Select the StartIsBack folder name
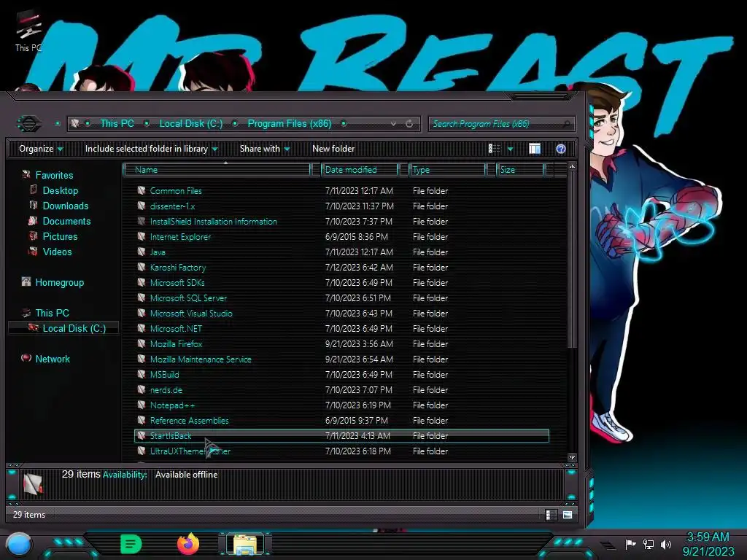This screenshot has width=747, height=560. click(171, 436)
